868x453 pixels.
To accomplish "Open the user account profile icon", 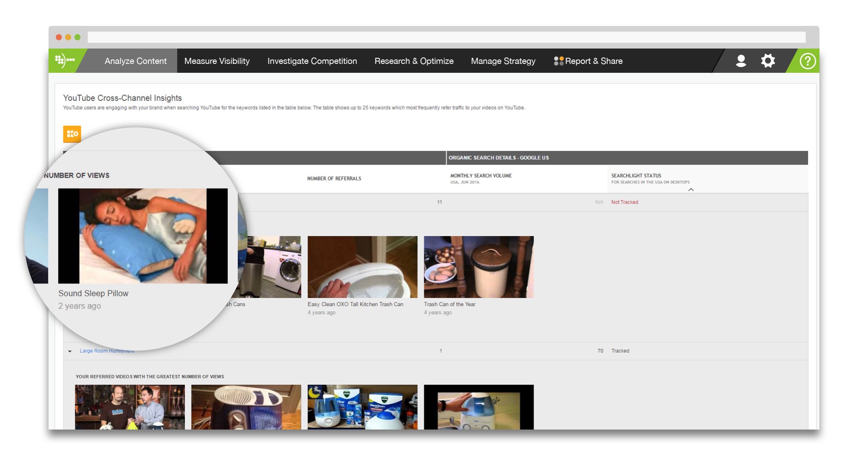I will [x=741, y=61].
